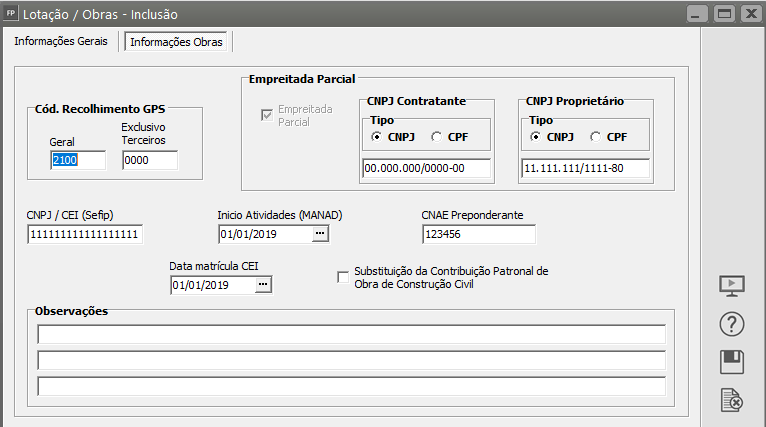Choose CNPJ for CNPJ Proprietário type

click(535, 137)
